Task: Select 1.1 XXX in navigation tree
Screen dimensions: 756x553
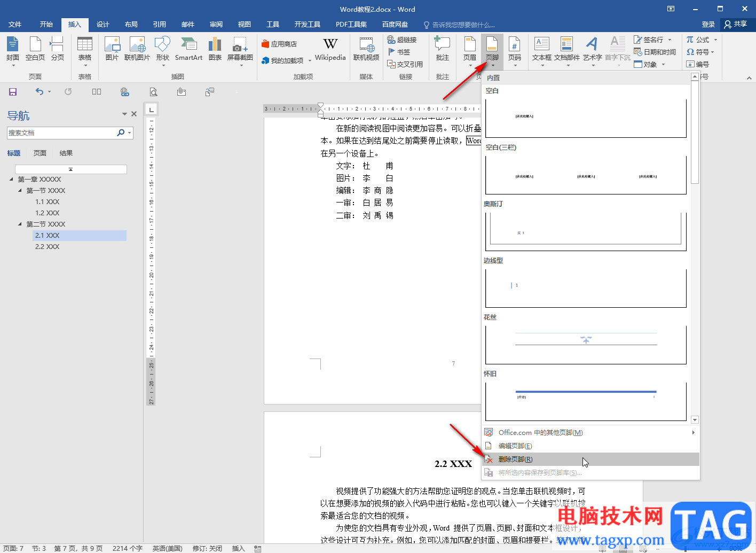Action: 48,202
